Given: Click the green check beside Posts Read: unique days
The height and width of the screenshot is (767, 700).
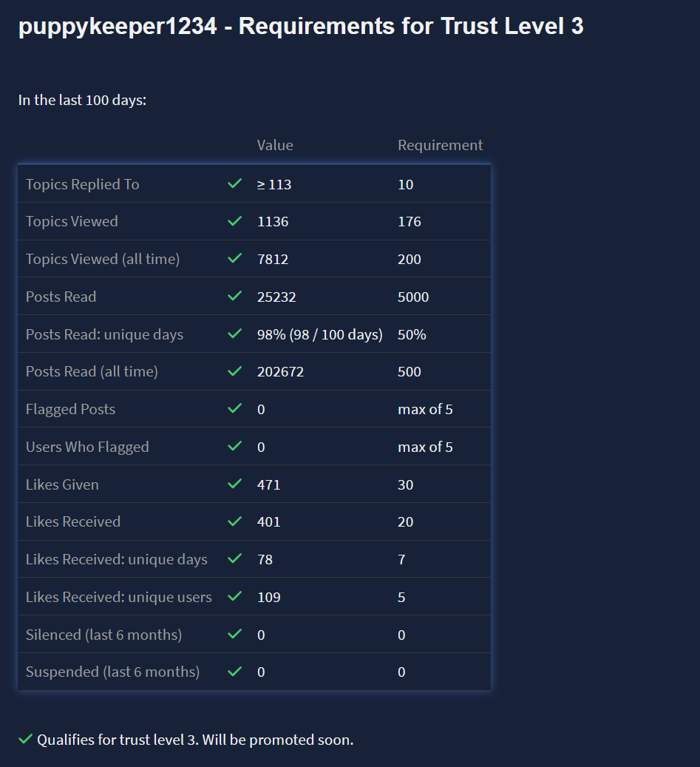Looking at the screenshot, I should pos(235,334).
